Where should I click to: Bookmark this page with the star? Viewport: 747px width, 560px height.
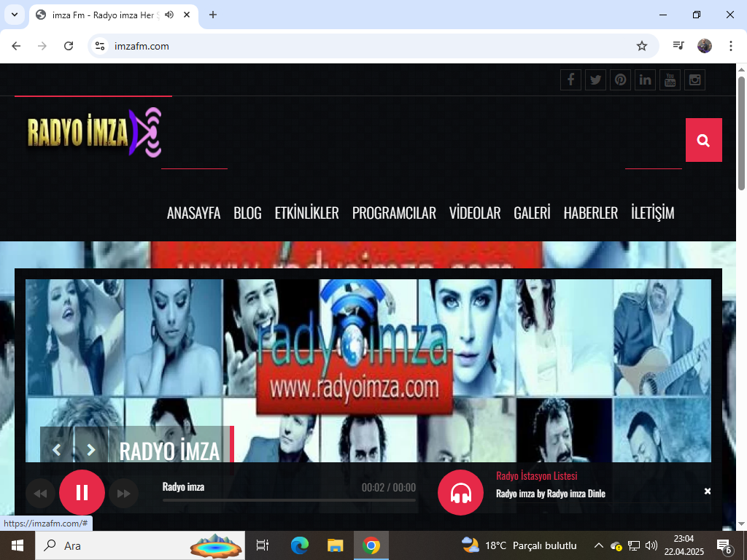pyautogui.click(x=642, y=46)
